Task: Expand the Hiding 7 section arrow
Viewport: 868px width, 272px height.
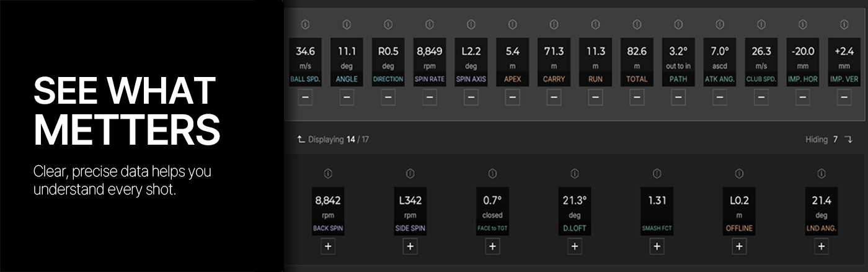Action: click(849, 140)
